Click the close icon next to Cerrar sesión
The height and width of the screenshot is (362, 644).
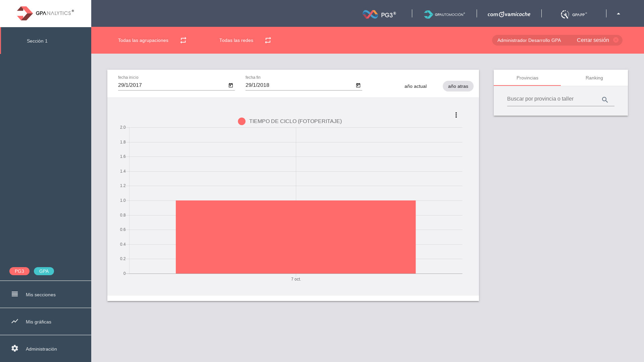point(616,40)
